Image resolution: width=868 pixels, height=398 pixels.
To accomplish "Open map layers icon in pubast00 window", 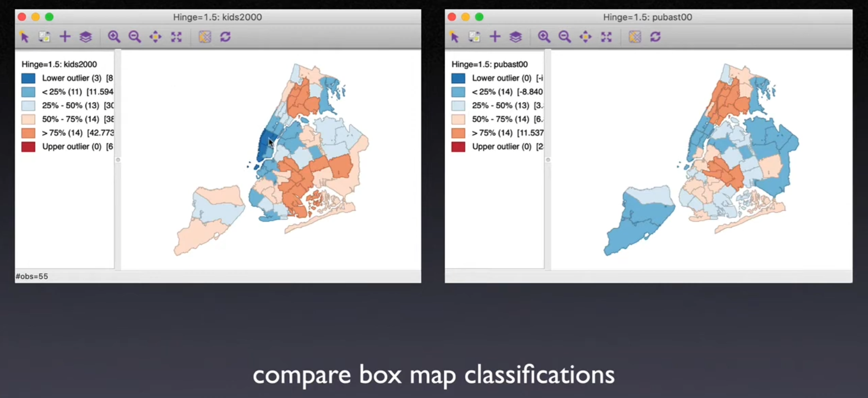I will tap(516, 37).
